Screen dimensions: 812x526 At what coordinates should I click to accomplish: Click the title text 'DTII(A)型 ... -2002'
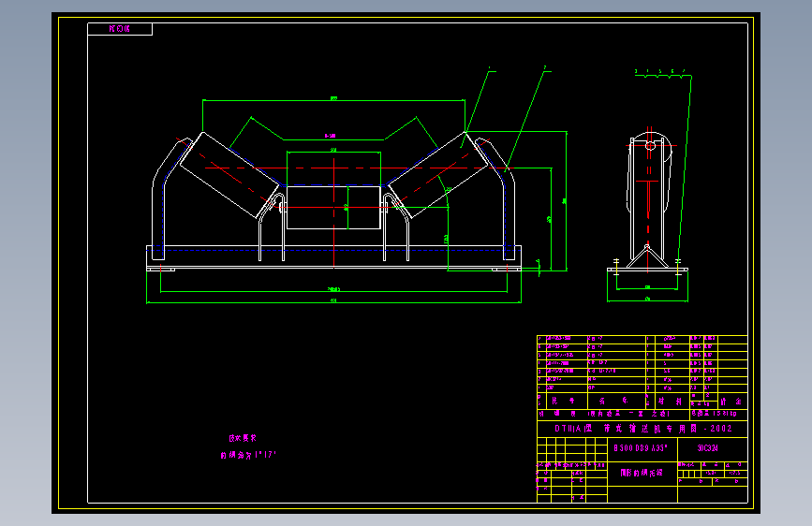643,429
